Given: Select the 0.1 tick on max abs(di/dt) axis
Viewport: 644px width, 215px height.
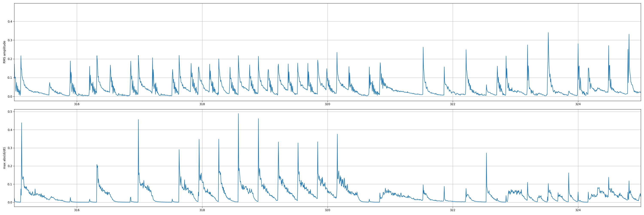Looking at the screenshot, I should point(10,184).
